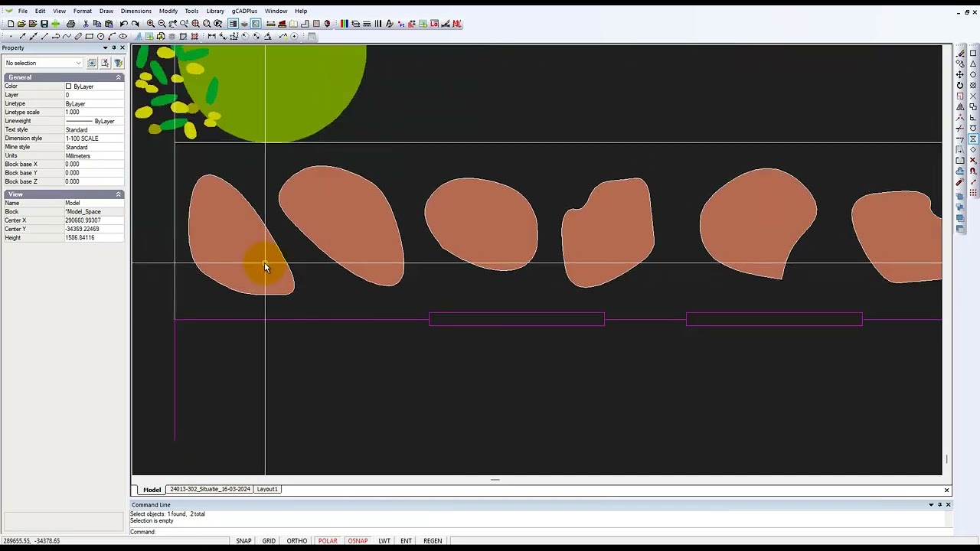This screenshot has height=551, width=980.
Task: Click the Height value 1586.84116
Action: [93, 238]
